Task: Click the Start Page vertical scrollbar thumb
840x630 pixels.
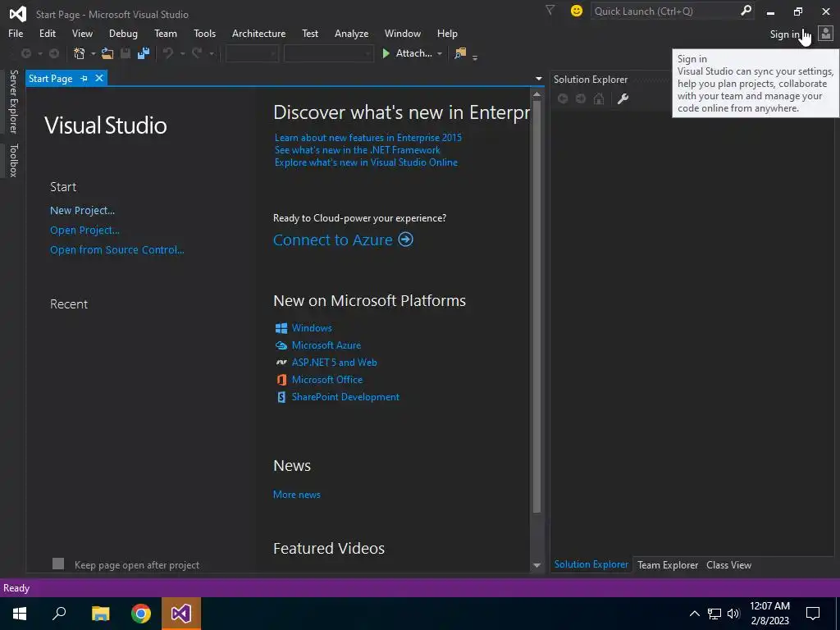Action: (x=536, y=305)
